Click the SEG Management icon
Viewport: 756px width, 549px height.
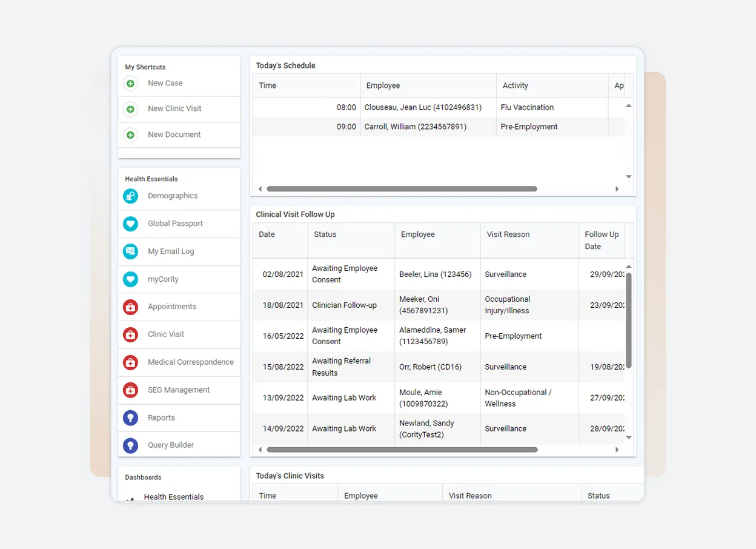[x=130, y=390]
